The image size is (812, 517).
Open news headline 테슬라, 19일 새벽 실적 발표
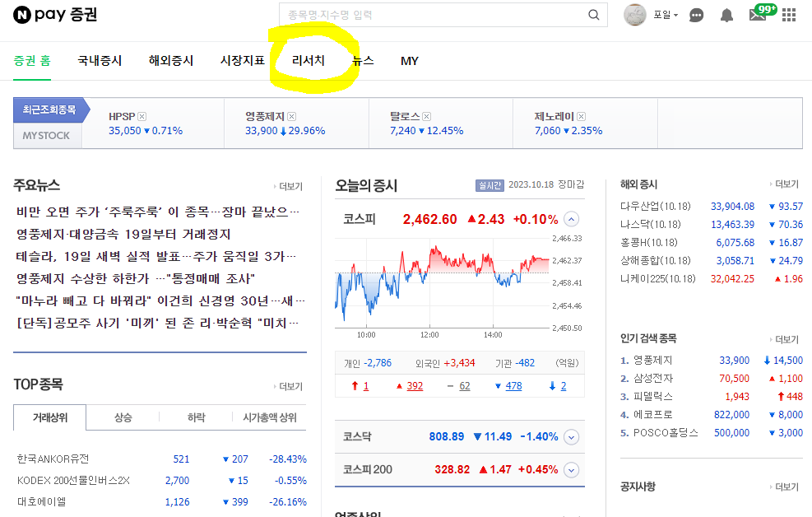pos(156,256)
